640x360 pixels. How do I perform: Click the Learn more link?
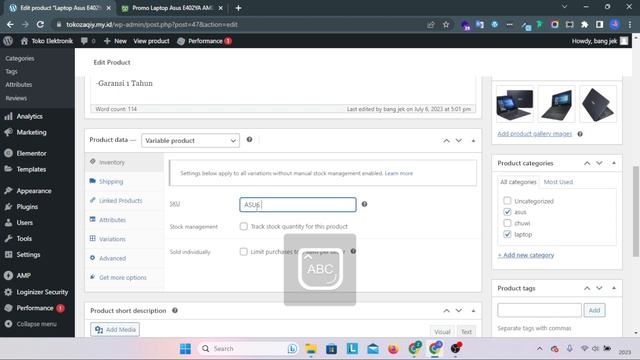click(398, 173)
